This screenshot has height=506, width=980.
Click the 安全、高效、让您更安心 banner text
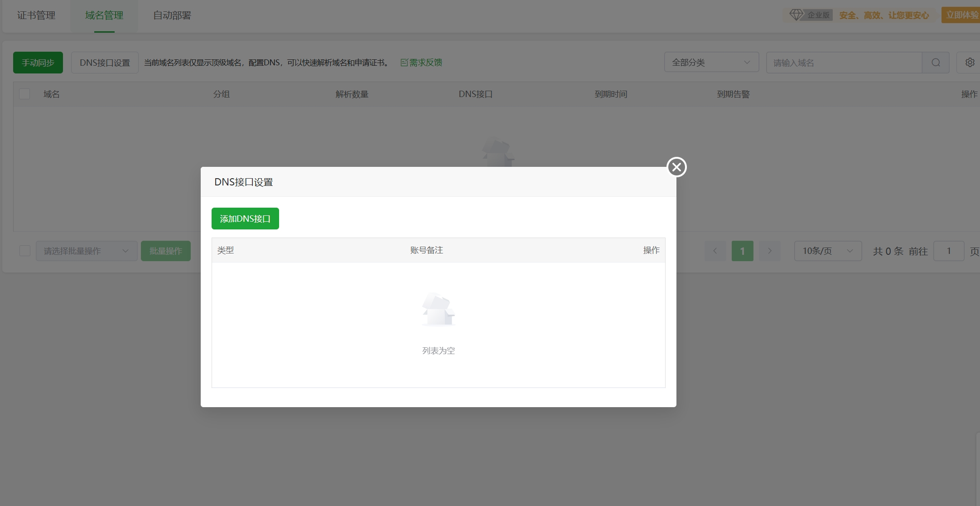[x=884, y=15]
